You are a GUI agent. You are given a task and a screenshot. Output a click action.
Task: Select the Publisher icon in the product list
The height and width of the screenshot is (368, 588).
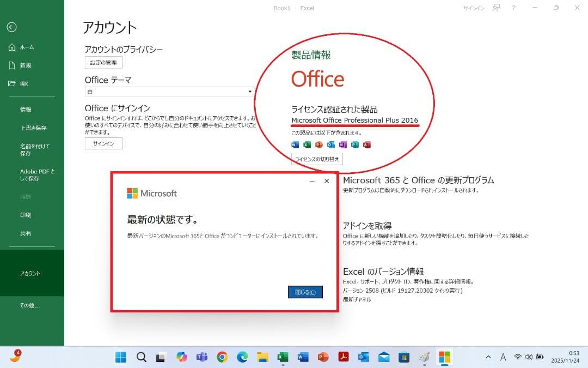pos(355,144)
